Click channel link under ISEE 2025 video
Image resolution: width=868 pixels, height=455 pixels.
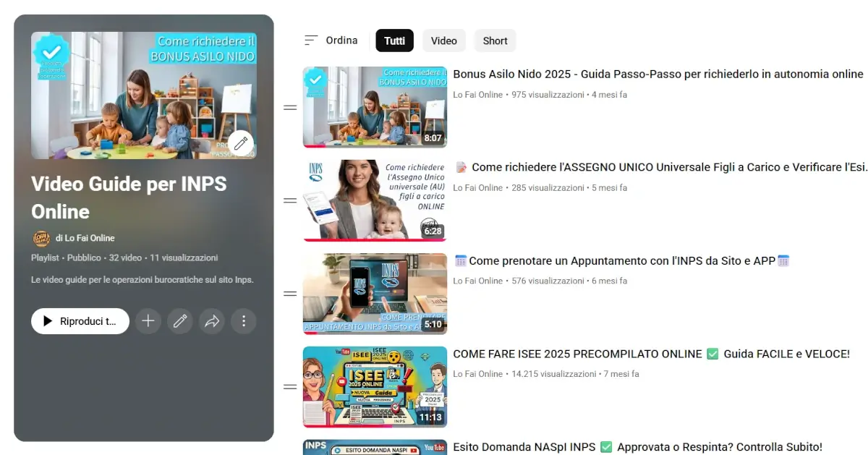[x=477, y=375]
